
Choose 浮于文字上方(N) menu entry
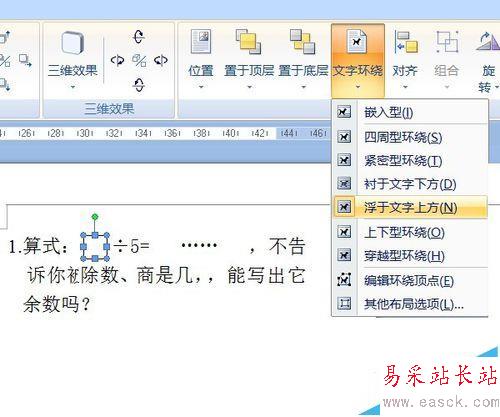point(410,207)
